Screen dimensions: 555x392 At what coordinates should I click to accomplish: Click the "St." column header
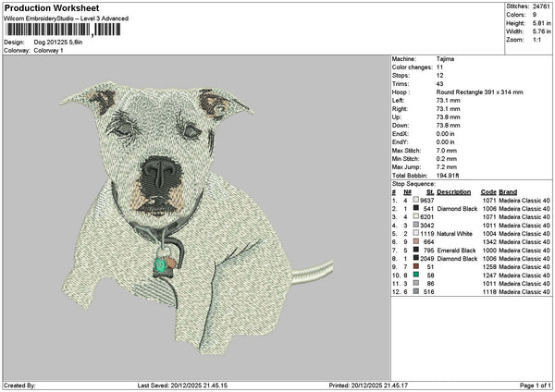coord(430,192)
